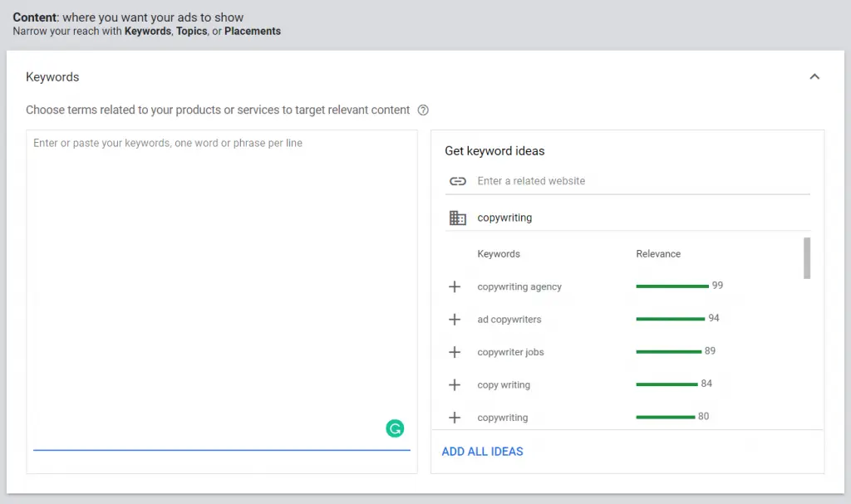Click plus icon beside 'copywriter jobs'
The height and width of the screenshot is (504, 851).
pyautogui.click(x=455, y=352)
